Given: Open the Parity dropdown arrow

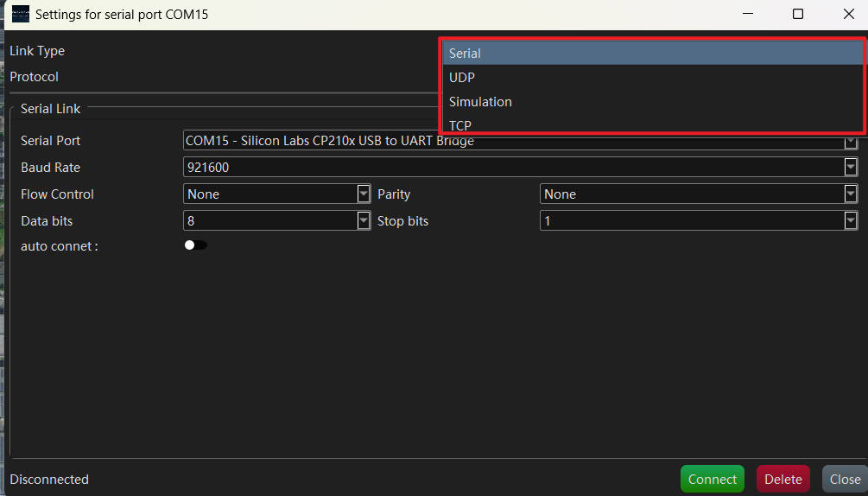Looking at the screenshot, I should pos(851,194).
